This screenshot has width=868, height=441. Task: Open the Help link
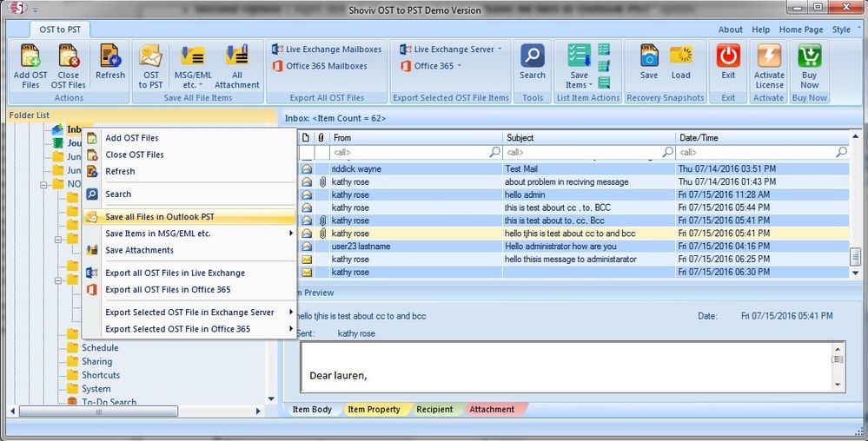tap(760, 30)
